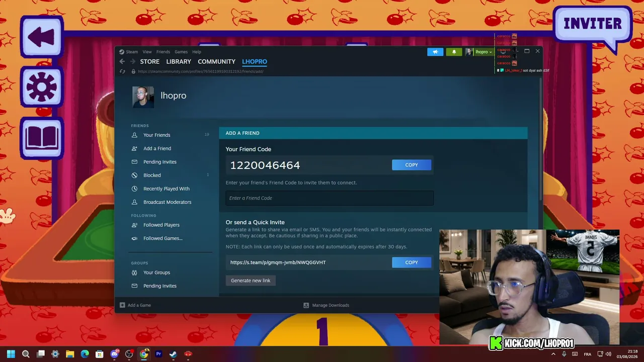Click the Enter a Friend Code field

click(x=330, y=198)
